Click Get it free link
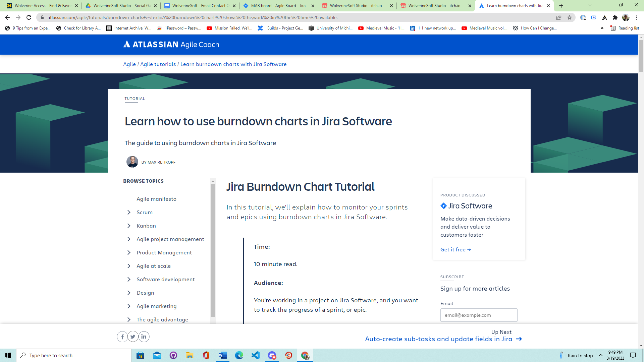Viewport: 644px width, 362px height. 455,249
